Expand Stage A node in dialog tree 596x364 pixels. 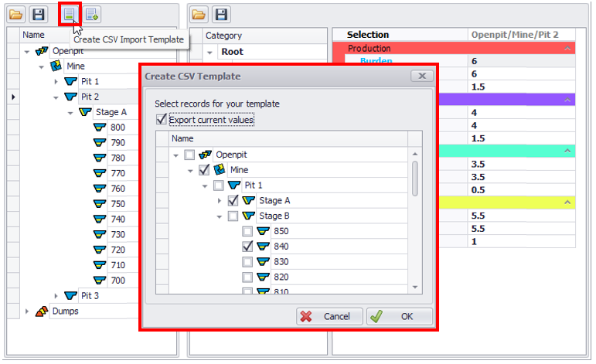(x=219, y=200)
